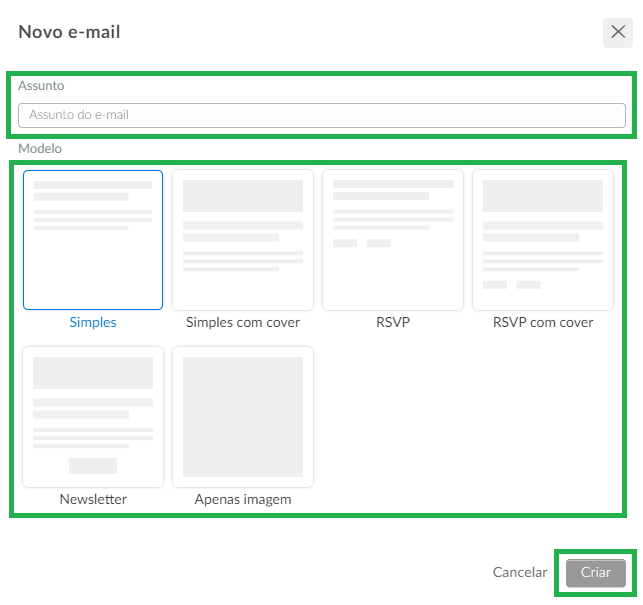Image resolution: width=643 pixels, height=605 pixels.
Task: Click the RSVP com cover label
Action: pyautogui.click(x=543, y=322)
